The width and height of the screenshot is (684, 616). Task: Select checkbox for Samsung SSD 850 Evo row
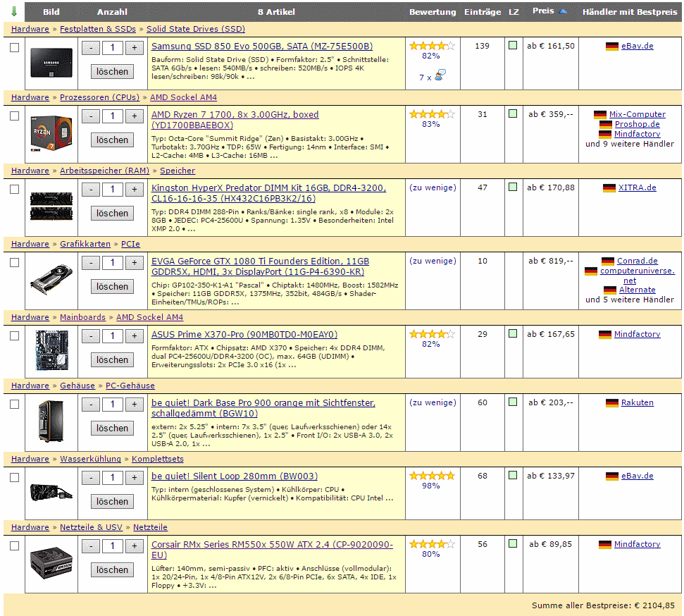coord(14,48)
